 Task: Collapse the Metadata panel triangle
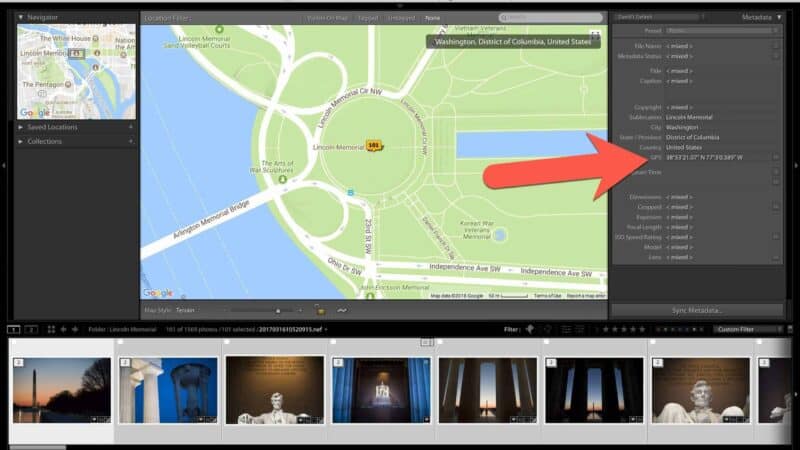tap(779, 17)
